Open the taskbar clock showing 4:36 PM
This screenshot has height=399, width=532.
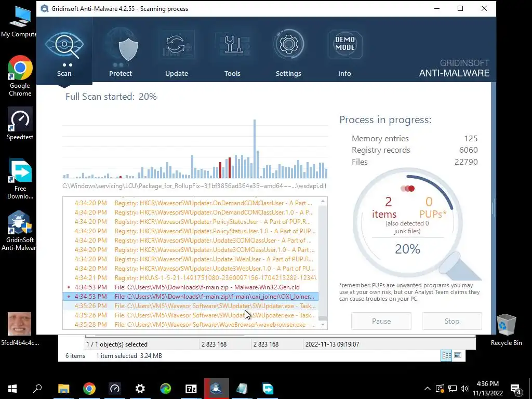[x=487, y=389]
